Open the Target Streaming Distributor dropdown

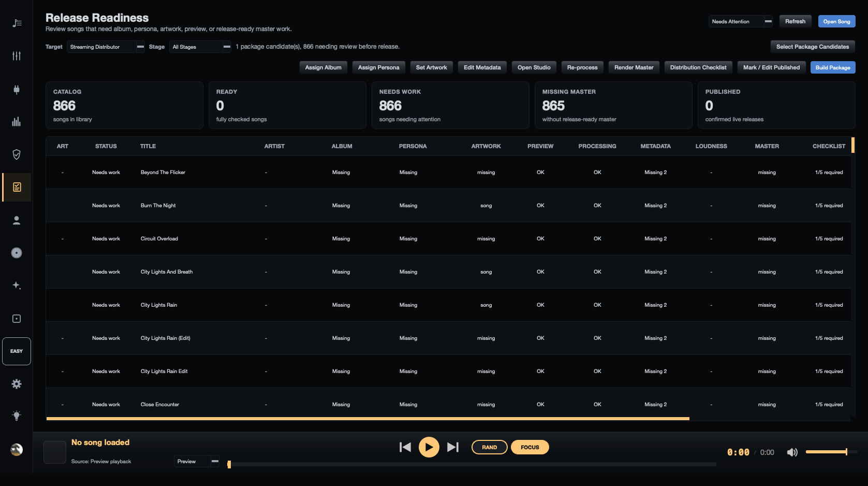pyautogui.click(x=106, y=47)
